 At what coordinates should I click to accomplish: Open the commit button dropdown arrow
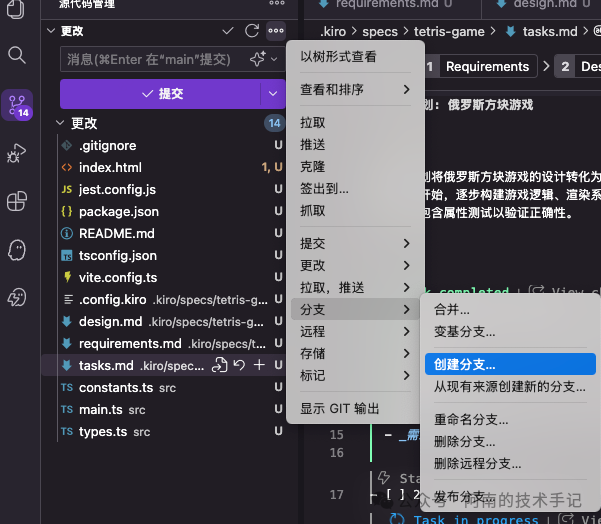[273, 94]
